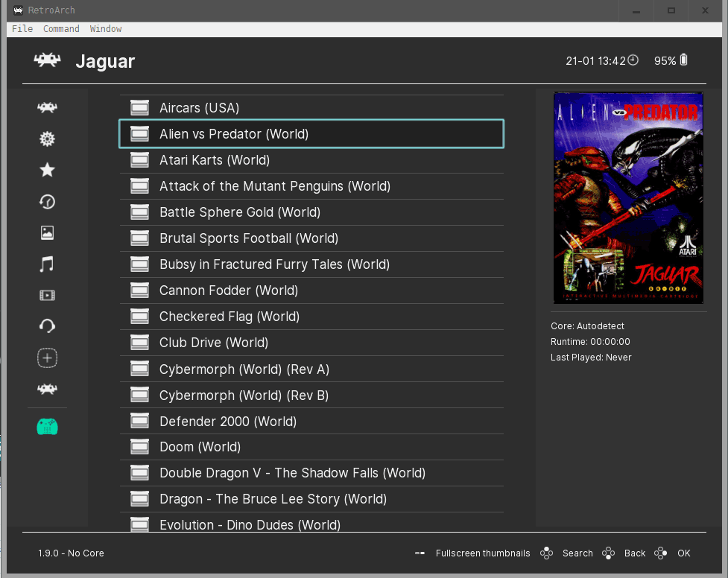Select "Checkered Flag (World)" in the list

coord(311,317)
